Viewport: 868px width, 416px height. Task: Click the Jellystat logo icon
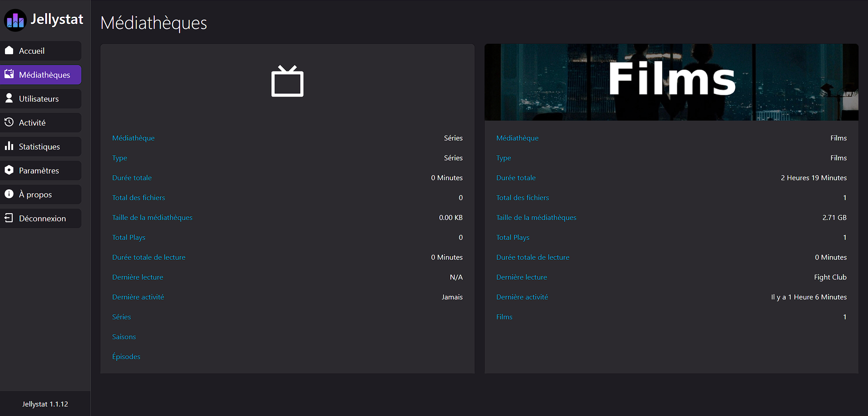point(15,20)
